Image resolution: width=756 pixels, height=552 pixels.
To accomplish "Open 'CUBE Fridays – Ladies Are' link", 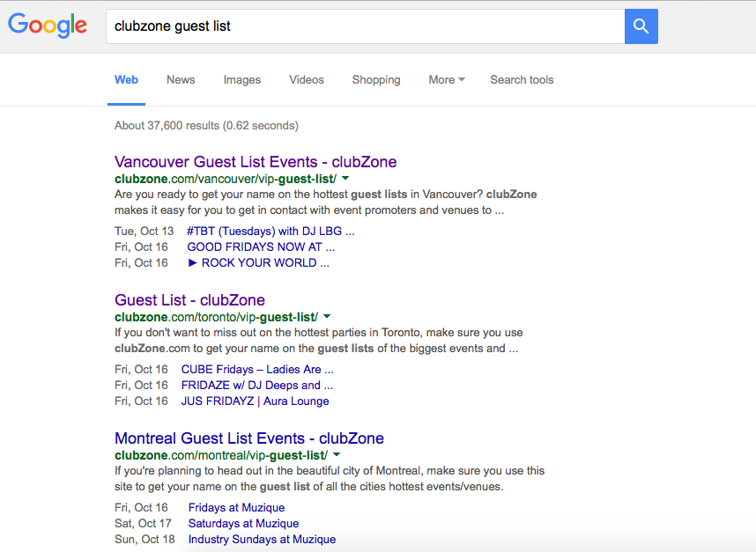I will (257, 370).
